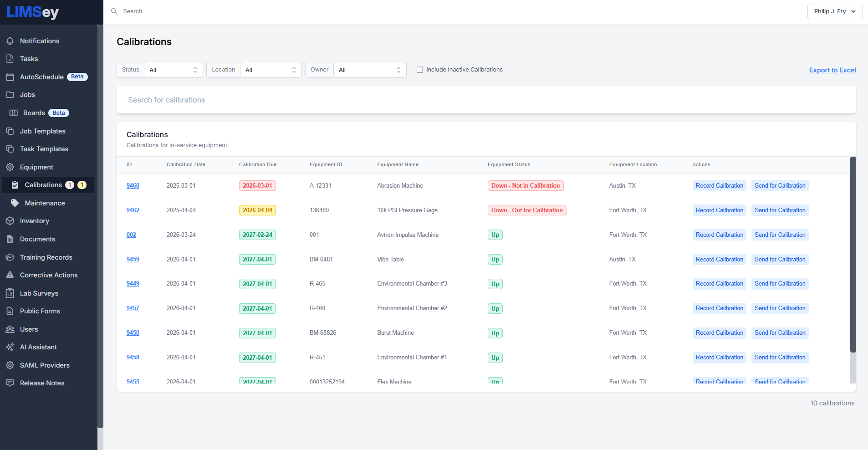This screenshot has width=868, height=450.
Task: Go to Training Records in sidebar
Action: click(x=46, y=257)
